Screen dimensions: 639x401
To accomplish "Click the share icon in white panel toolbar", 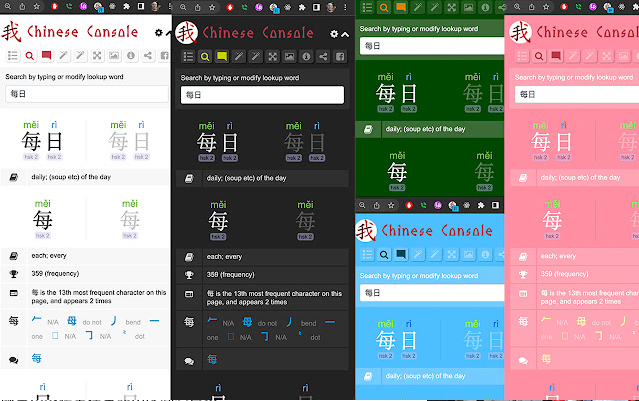I will tap(148, 56).
